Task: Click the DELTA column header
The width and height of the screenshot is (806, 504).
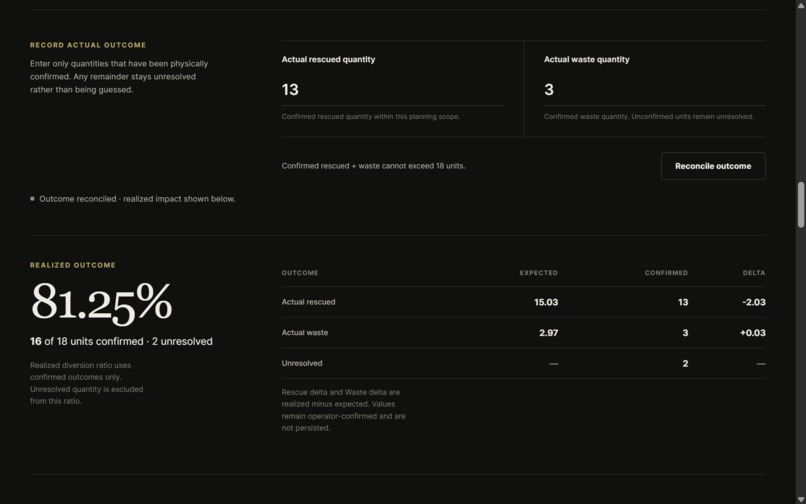Action: coord(754,273)
